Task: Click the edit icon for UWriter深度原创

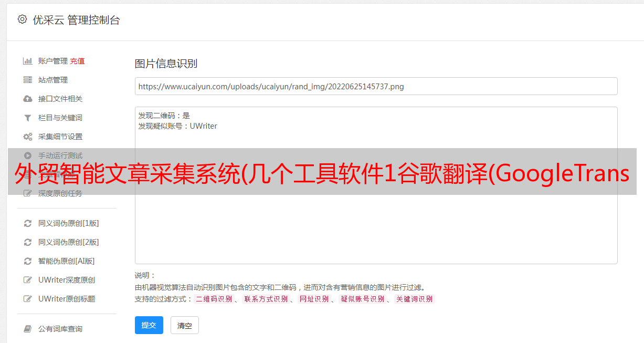Action: point(28,280)
